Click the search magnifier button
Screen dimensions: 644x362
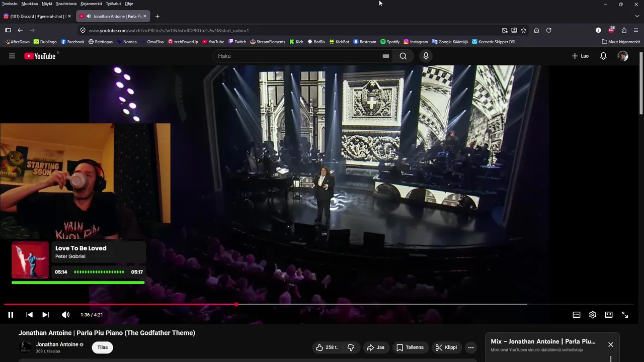pos(403,56)
